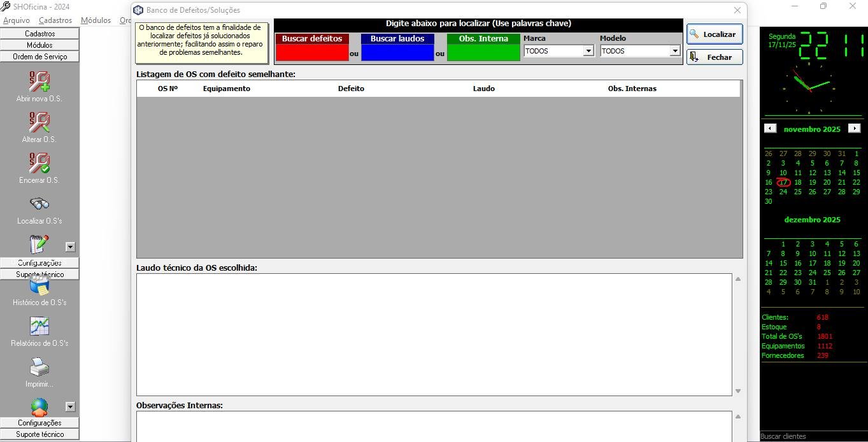
Task: Expand the Marca dropdown
Action: pyautogui.click(x=588, y=51)
